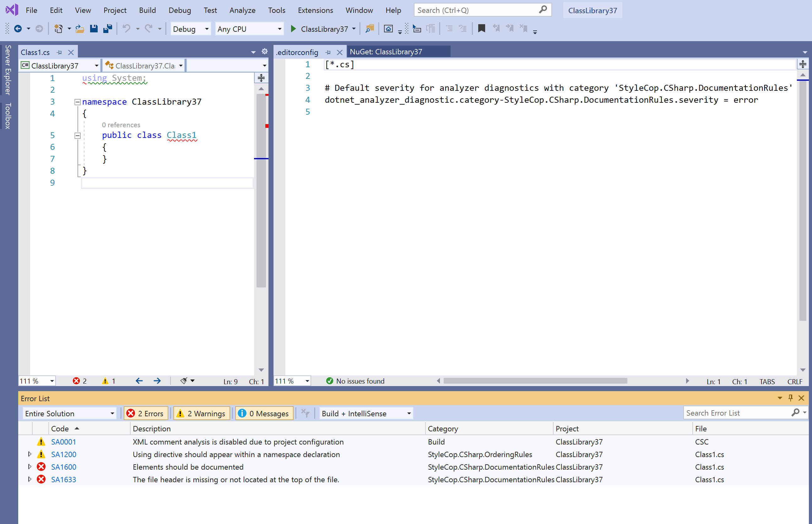Expand the SA1600 error details row

29,467
